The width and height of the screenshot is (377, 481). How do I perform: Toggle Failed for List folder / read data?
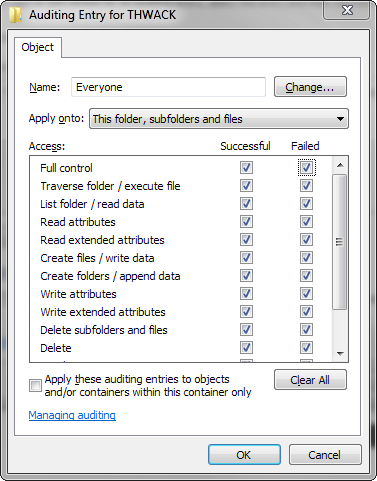point(306,204)
